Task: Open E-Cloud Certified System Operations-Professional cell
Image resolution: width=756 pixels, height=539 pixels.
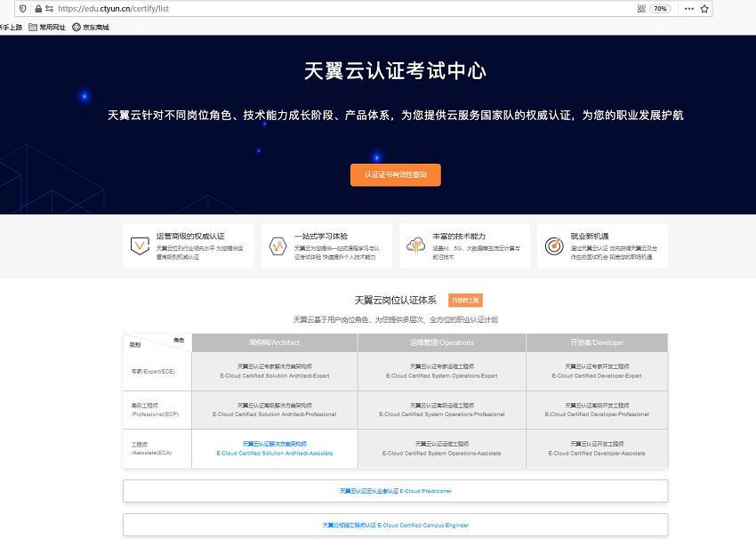Action: [442, 410]
